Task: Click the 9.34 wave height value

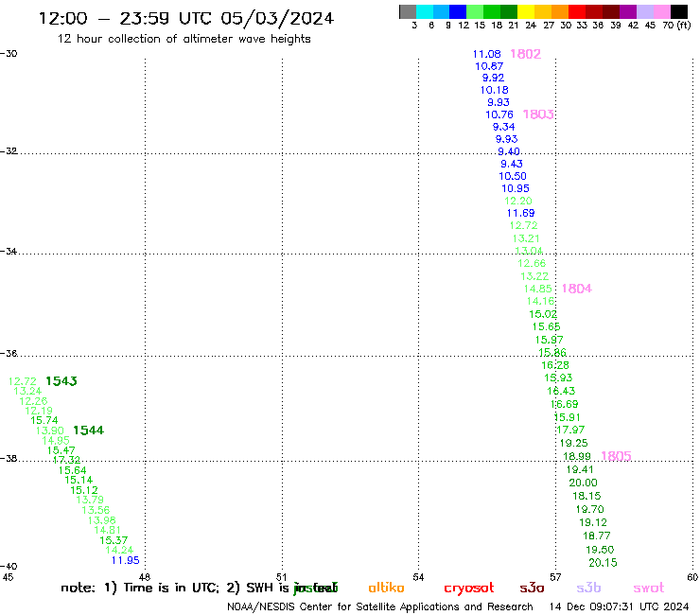Action: point(504,128)
